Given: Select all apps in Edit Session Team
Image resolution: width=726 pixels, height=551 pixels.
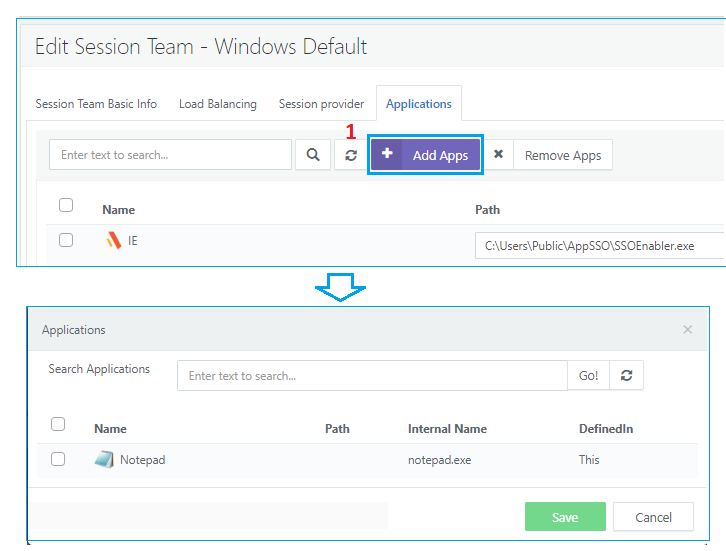Looking at the screenshot, I should (x=66, y=205).
